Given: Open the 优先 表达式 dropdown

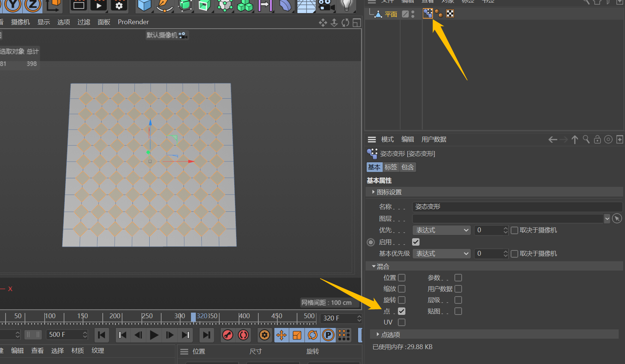Looking at the screenshot, I should 441,230.
